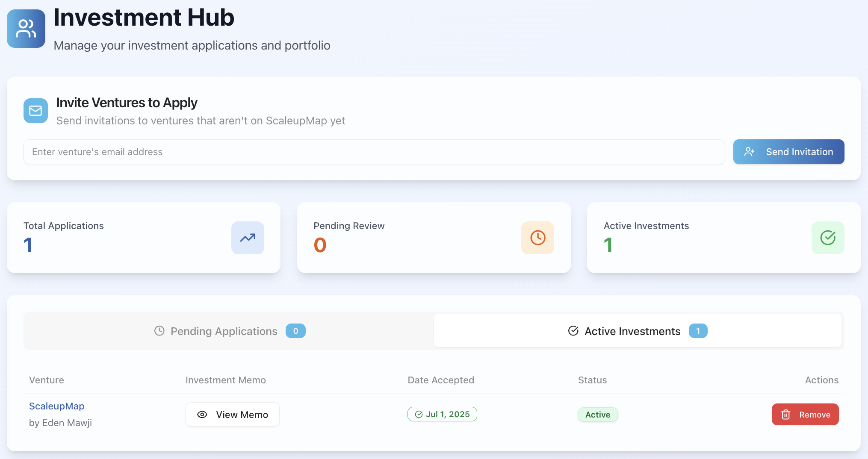
Task: Click the venture email address input field
Action: 374,152
